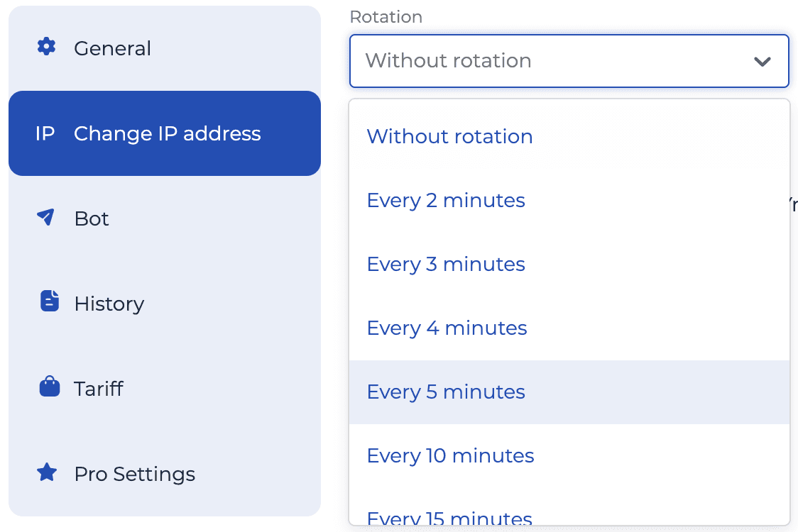Viewport: 798px width, 532px height.
Task: Click the star icon beside Pro Settings
Action: click(48, 473)
